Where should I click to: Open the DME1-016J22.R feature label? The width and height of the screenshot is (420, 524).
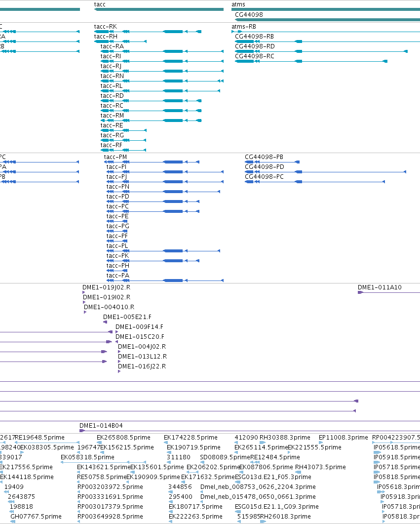(142, 366)
